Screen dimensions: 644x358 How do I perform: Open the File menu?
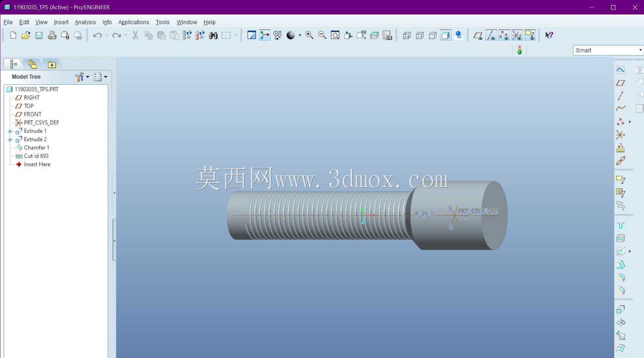pyautogui.click(x=8, y=22)
